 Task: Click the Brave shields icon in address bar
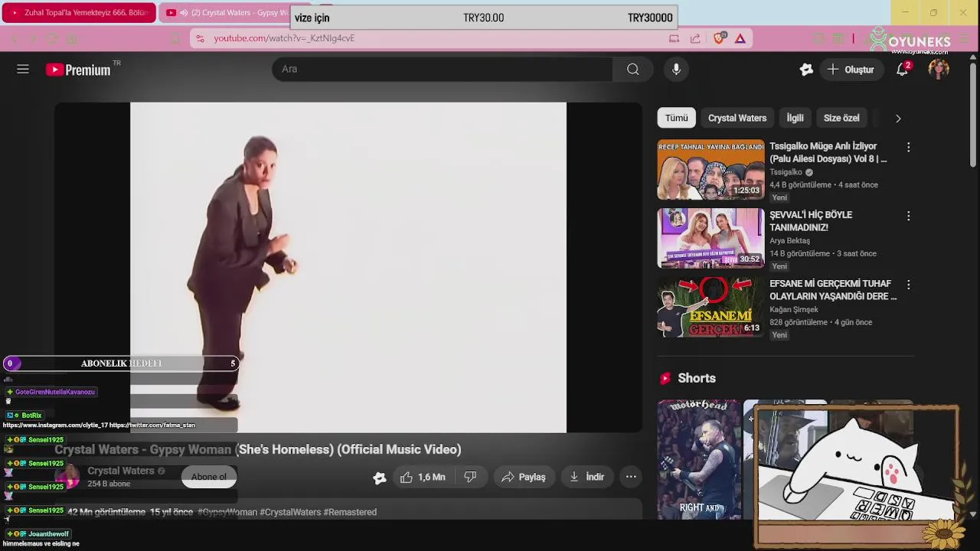(719, 38)
